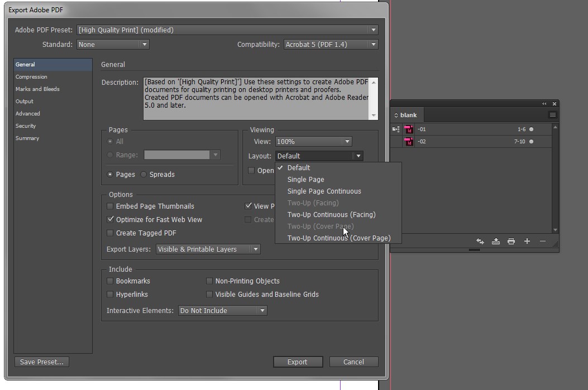
Task: Open the View zoom percentage dropdown
Action: point(313,142)
